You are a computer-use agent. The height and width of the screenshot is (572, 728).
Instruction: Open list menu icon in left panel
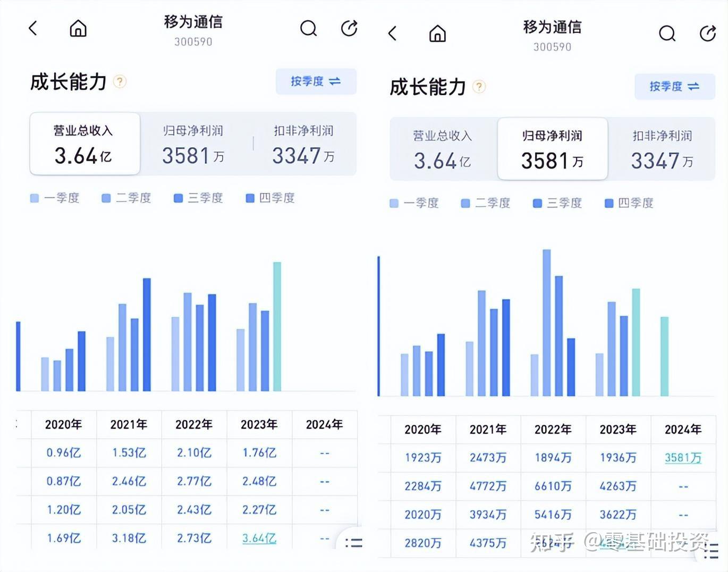pos(353,542)
